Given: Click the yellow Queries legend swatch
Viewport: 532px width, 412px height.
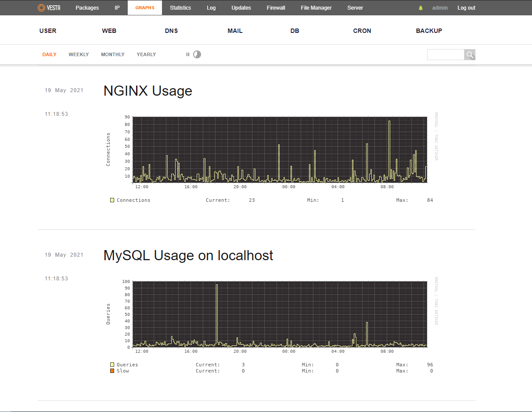Looking at the screenshot, I should point(112,365).
